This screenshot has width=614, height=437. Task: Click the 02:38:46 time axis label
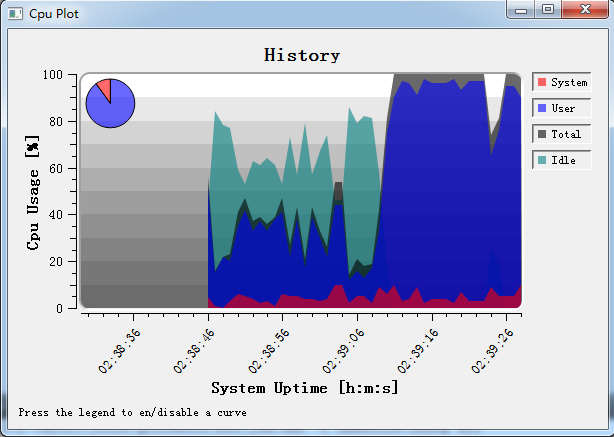[x=194, y=351]
